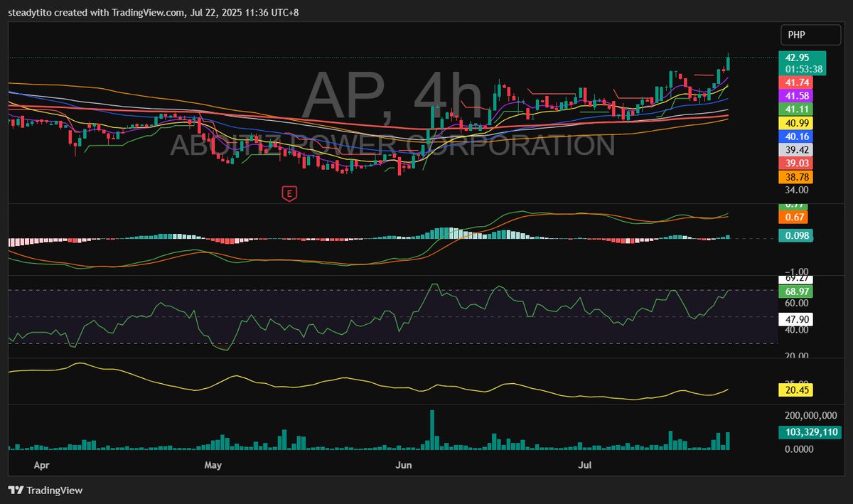Click the 60.00 RSI axis level
The width and height of the screenshot is (853, 504).
pyautogui.click(x=796, y=303)
